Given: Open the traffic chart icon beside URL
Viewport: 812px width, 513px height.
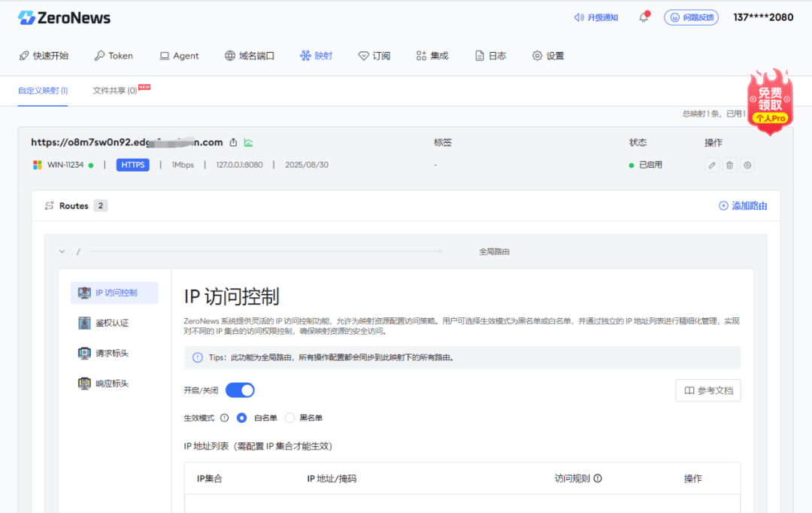Looking at the screenshot, I should point(248,143).
